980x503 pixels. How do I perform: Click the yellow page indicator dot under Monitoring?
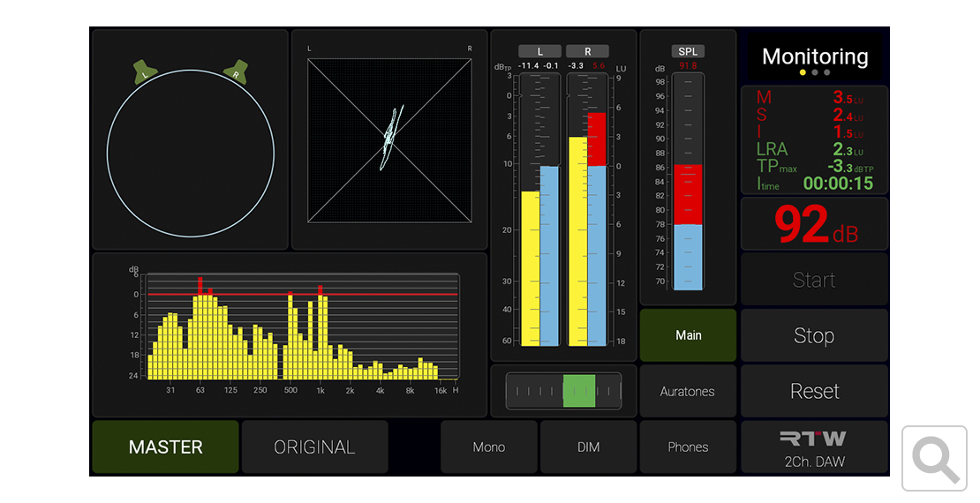pyautogui.click(x=803, y=72)
